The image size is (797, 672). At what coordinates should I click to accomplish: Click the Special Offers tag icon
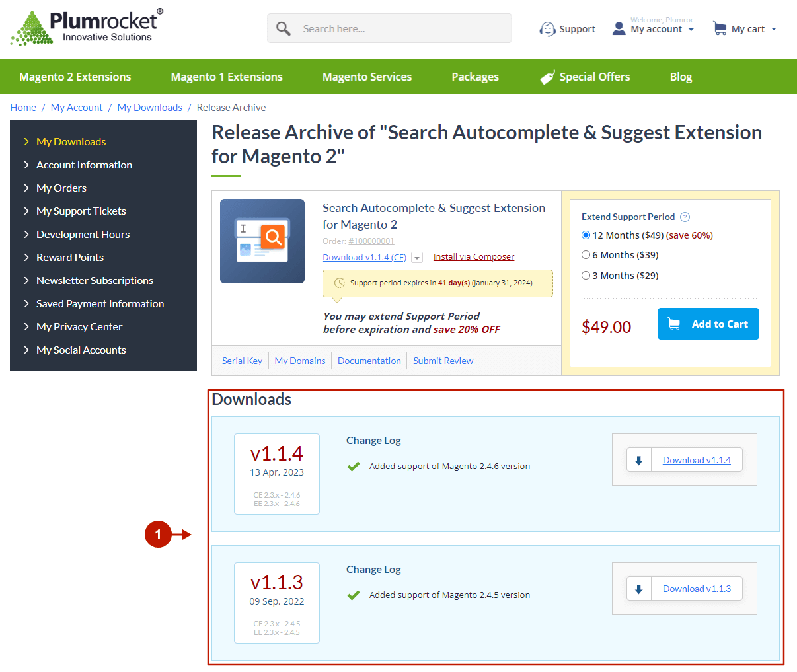(x=547, y=77)
